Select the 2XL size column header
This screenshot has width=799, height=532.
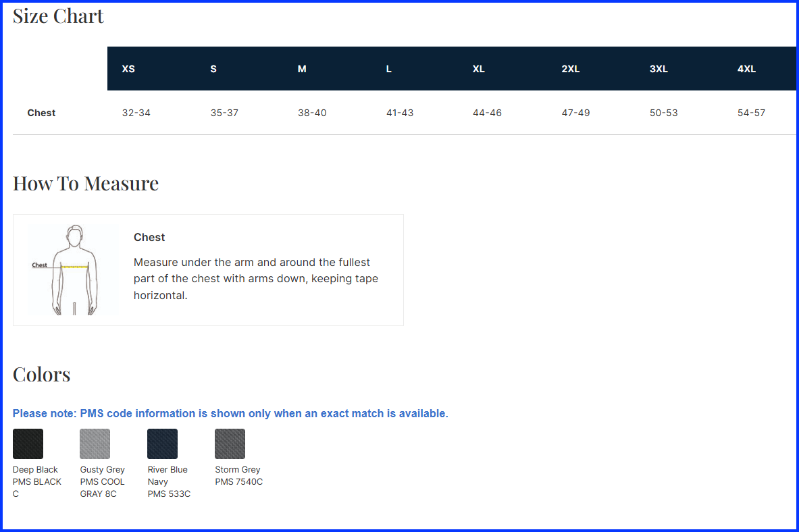(571, 69)
